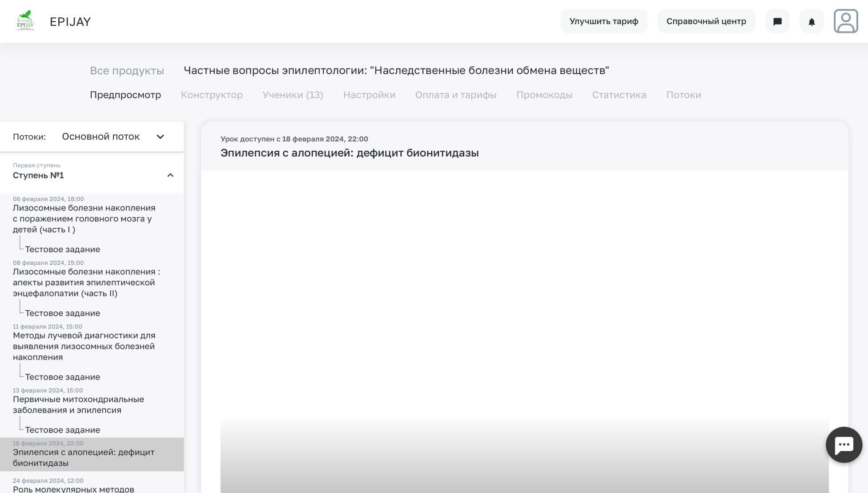Open the Оплата и тарифы tab
Screen dimensions: 868x493
pyautogui.click(x=455, y=95)
